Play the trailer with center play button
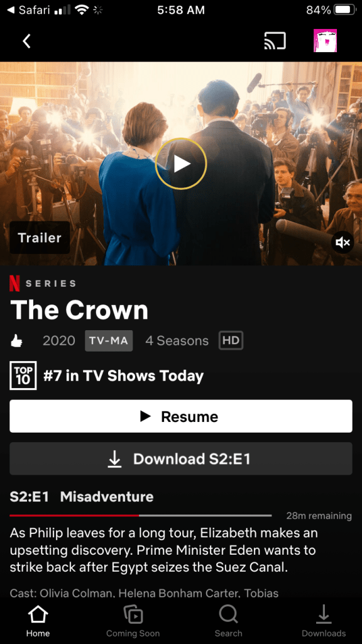Viewport: 362px width, 644px height. [x=180, y=164]
